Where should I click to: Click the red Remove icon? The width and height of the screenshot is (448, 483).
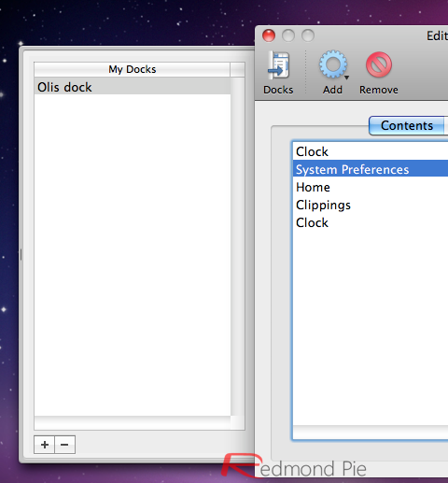tap(379, 64)
